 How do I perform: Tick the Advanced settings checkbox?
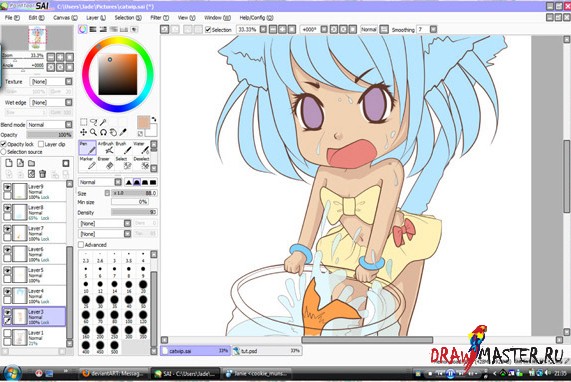coord(81,245)
